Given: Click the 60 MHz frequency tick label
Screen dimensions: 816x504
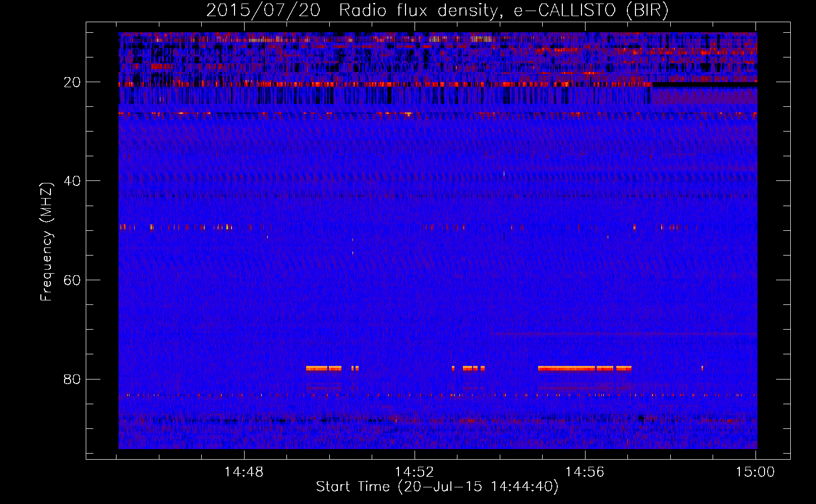Looking at the screenshot, I should tap(72, 280).
